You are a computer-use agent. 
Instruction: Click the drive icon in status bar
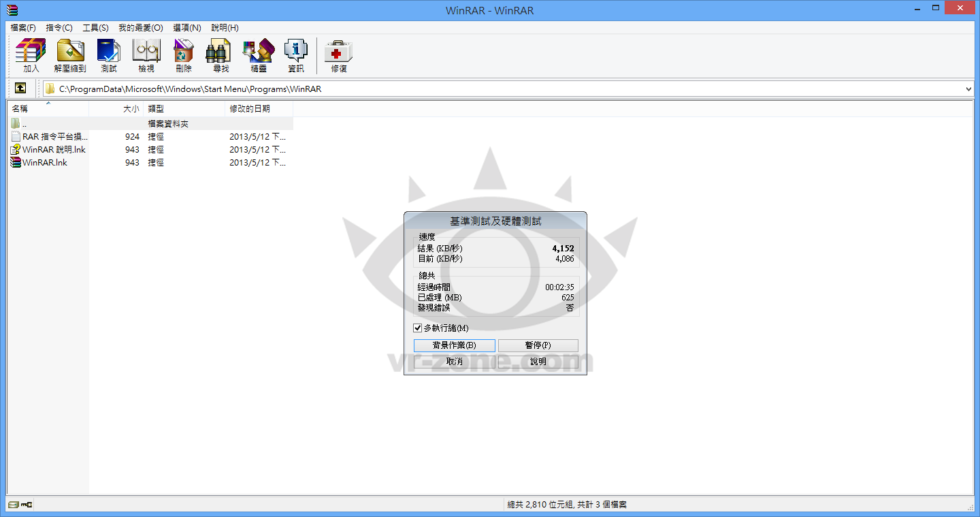tap(14, 505)
